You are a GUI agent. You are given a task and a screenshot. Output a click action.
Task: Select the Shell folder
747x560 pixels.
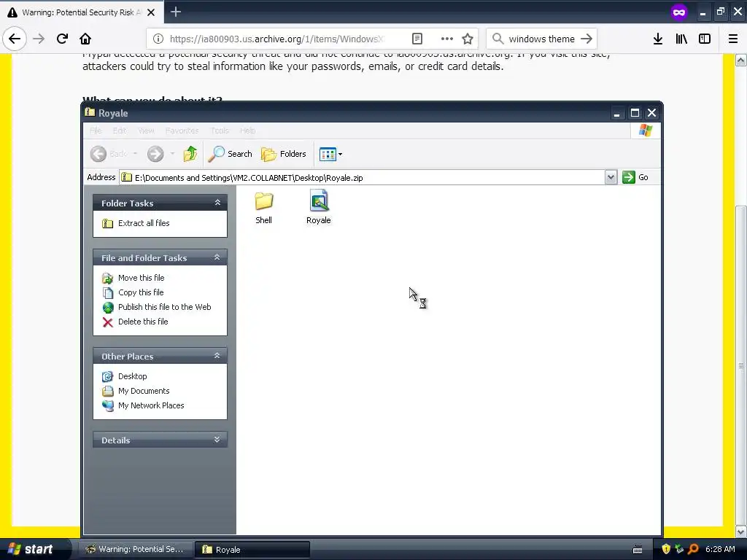point(263,208)
